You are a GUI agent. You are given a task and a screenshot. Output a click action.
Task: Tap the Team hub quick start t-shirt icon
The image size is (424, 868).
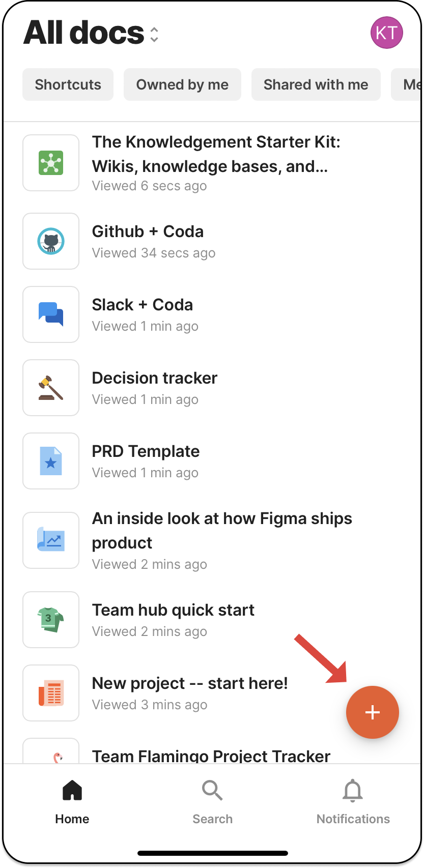[51, 620]
